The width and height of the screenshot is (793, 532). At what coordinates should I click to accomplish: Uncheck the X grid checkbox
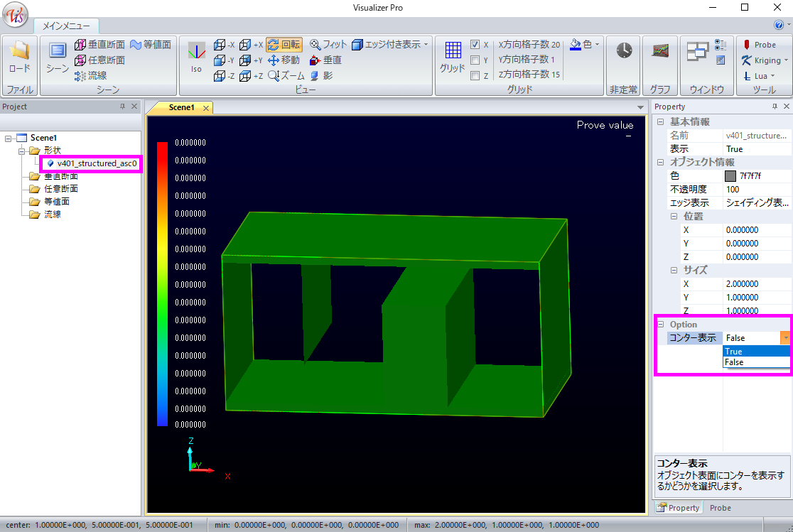(x=475, y=45)
